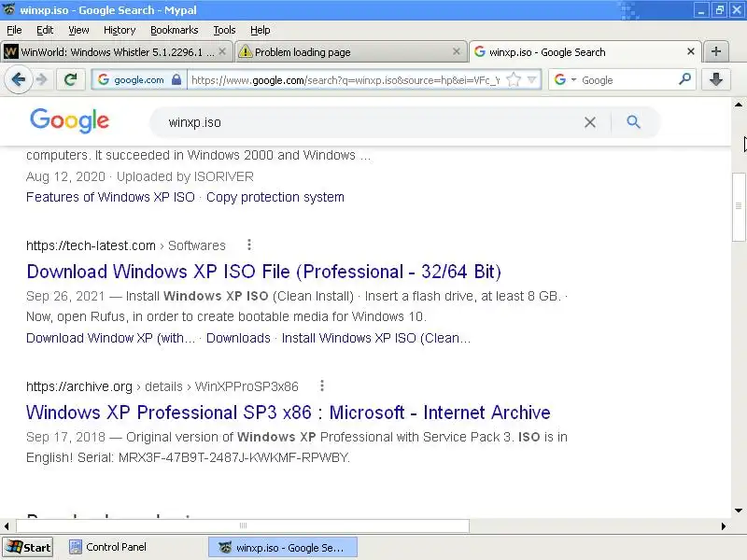Viewport: 747px width, 560px height.
Task: Open the Bookmarks menu
Action: click(175, 30)
